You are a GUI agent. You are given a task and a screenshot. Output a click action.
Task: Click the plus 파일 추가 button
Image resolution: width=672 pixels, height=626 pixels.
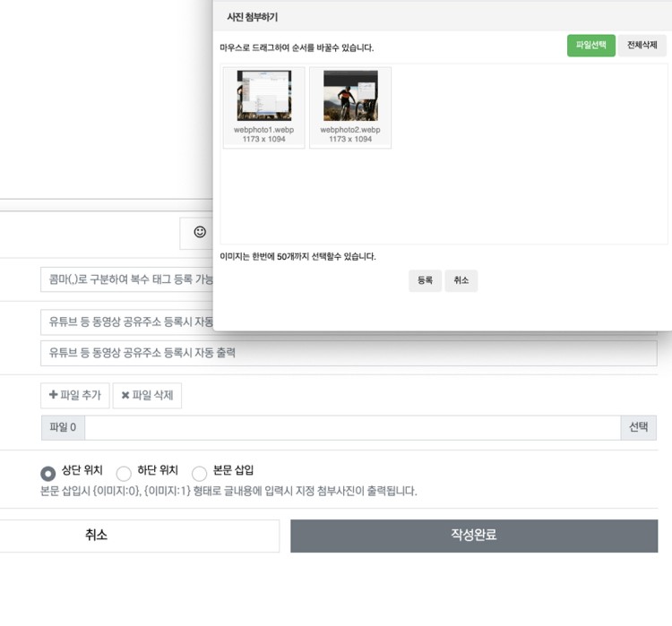pos(75,396)
